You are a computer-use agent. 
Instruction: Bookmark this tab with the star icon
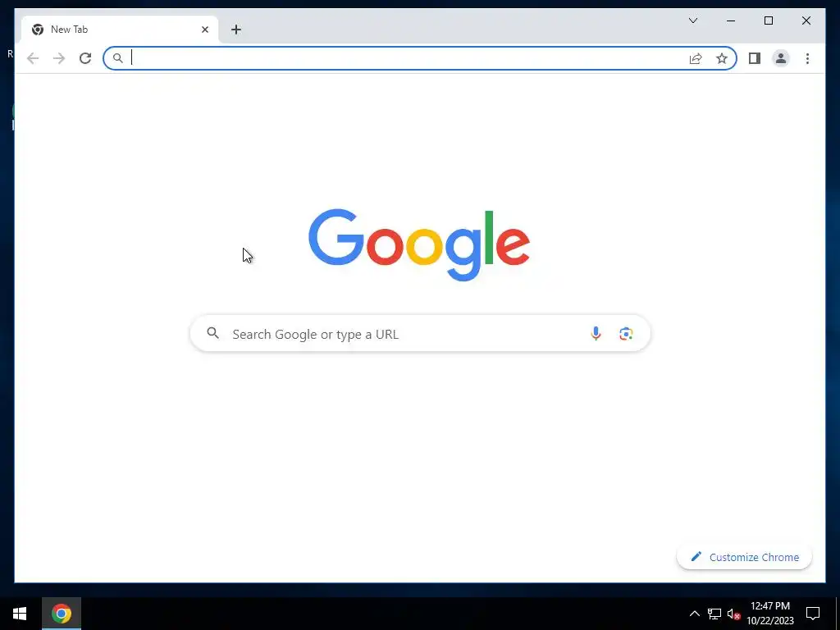(722, 58)
